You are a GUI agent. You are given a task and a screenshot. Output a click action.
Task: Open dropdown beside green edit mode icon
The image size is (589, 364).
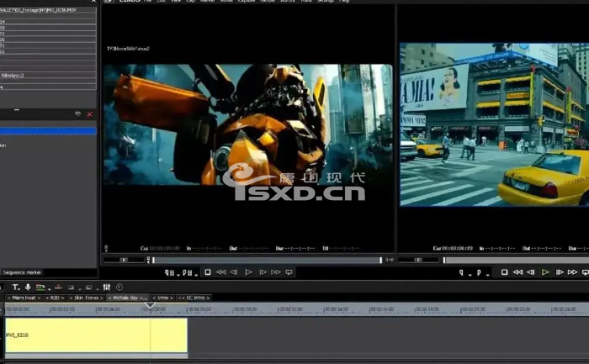coord(49,289)
